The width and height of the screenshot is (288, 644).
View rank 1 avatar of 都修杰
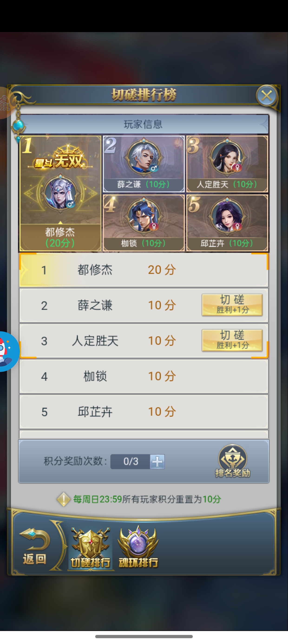pyautogui.click(x=60, y=193)
